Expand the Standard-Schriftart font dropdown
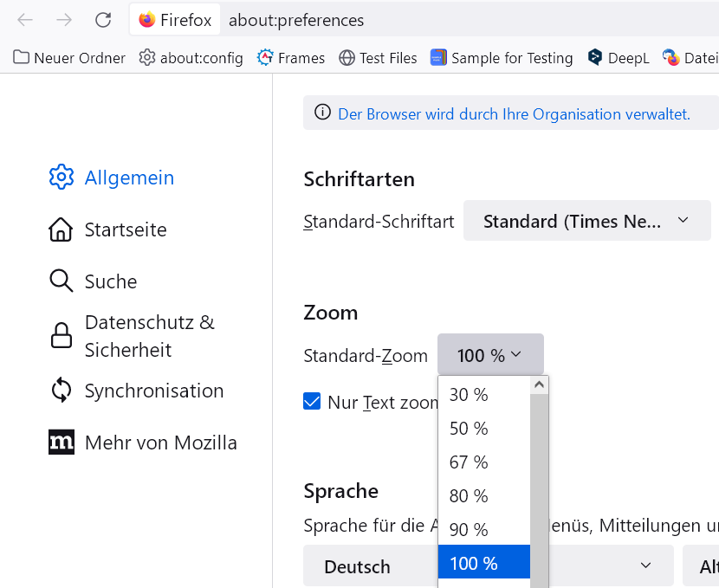Viewport: 719px width, 588px height. pos(586,221)
